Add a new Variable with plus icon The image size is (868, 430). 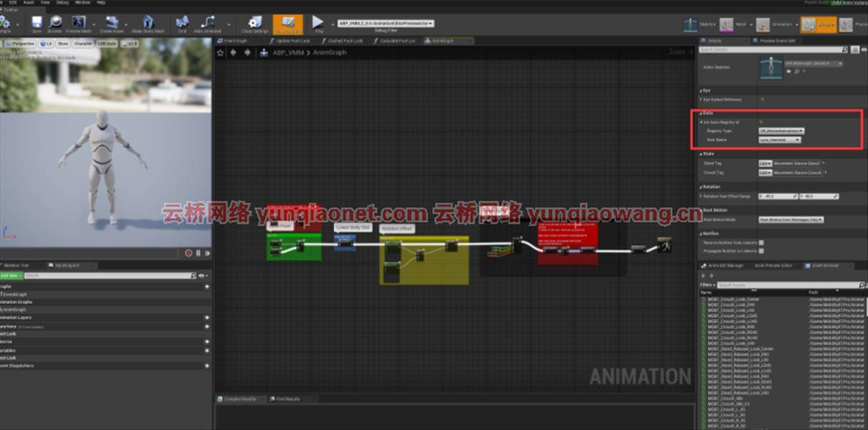pos(207,350)
